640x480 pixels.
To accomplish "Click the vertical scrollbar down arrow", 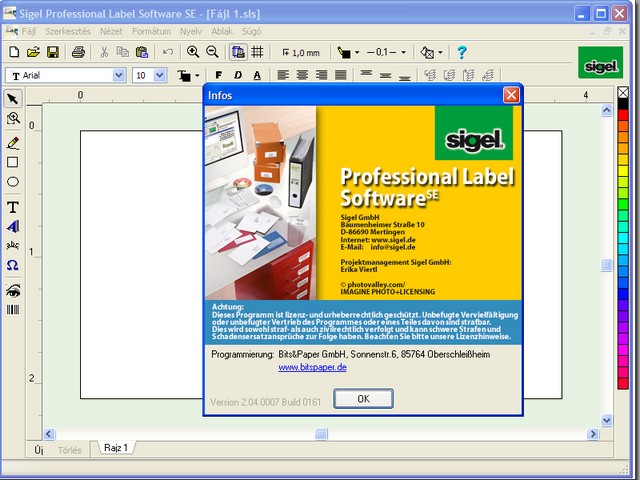I will pyautogui.click(x=607, y=420).
